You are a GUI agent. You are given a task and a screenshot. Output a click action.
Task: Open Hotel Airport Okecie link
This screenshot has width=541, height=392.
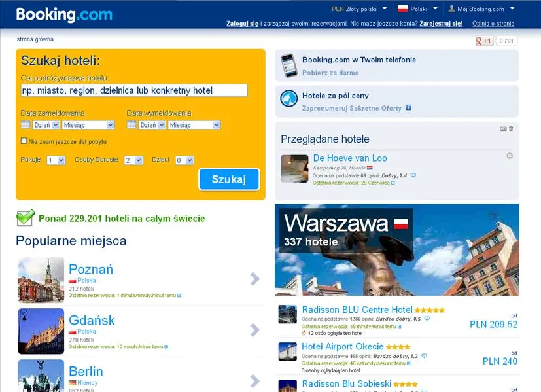coord(343,346)
